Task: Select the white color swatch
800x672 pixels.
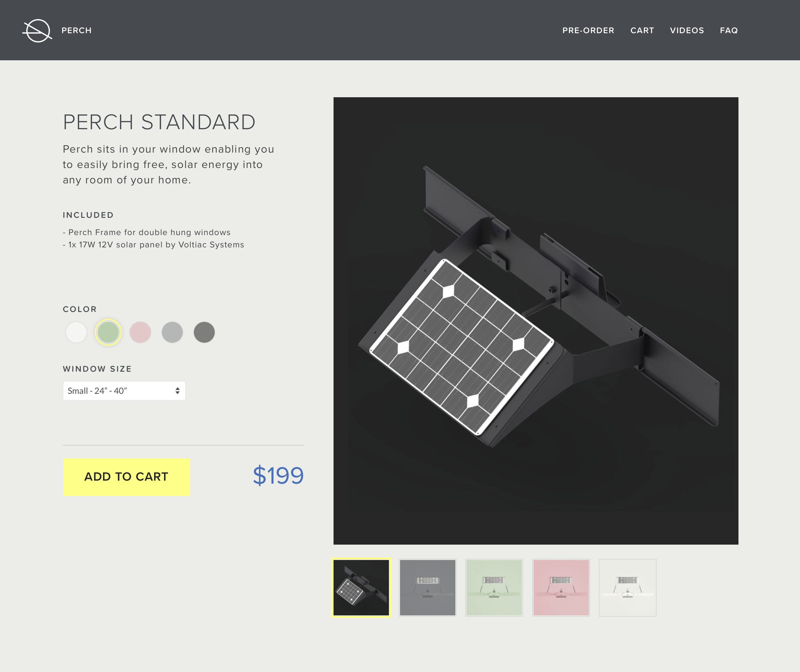Action: coord(76,332)
